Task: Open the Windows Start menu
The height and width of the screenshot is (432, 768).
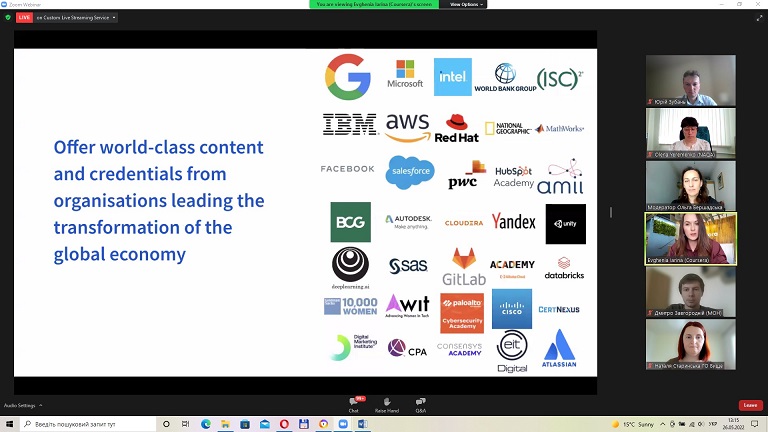Action: point(9,424)
